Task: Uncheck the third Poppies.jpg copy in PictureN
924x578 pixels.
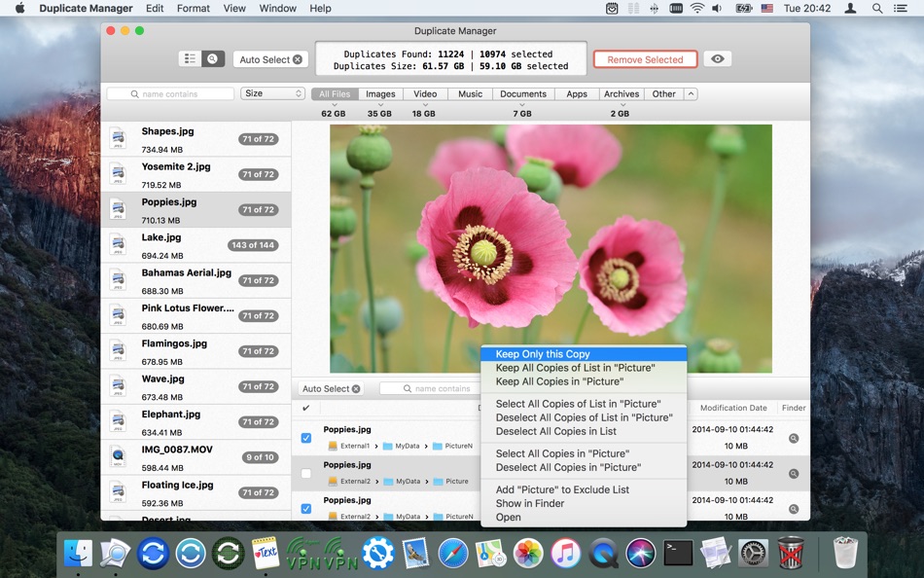Action: pyautogui.click(x=305, y=508)
